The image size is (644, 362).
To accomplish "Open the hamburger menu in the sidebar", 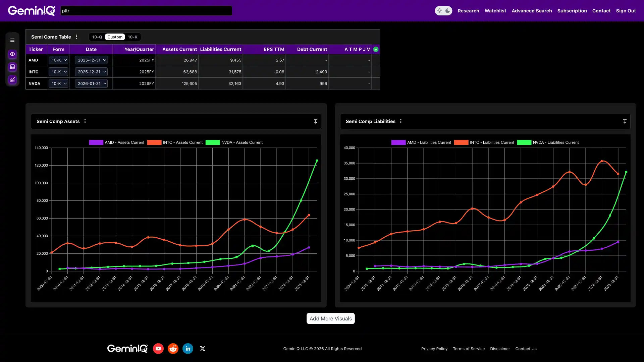I will point(12,40).
